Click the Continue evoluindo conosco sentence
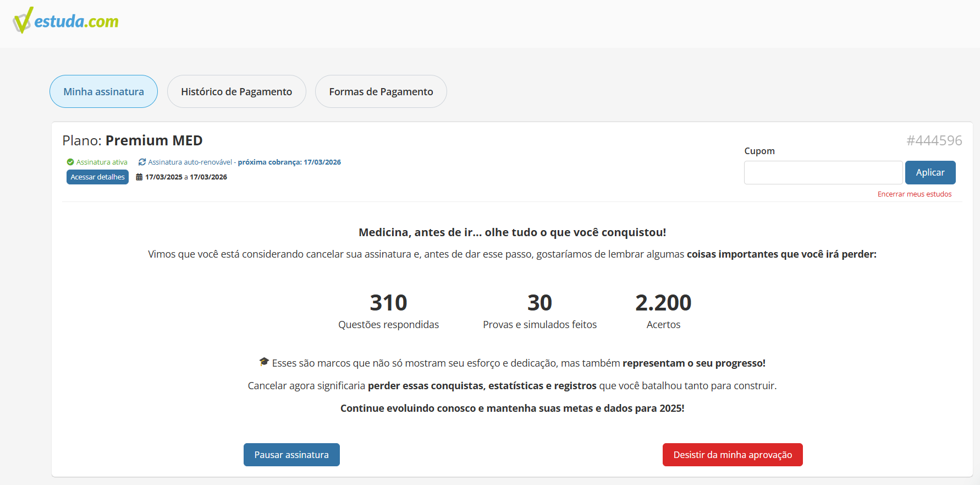 [512, 408]
